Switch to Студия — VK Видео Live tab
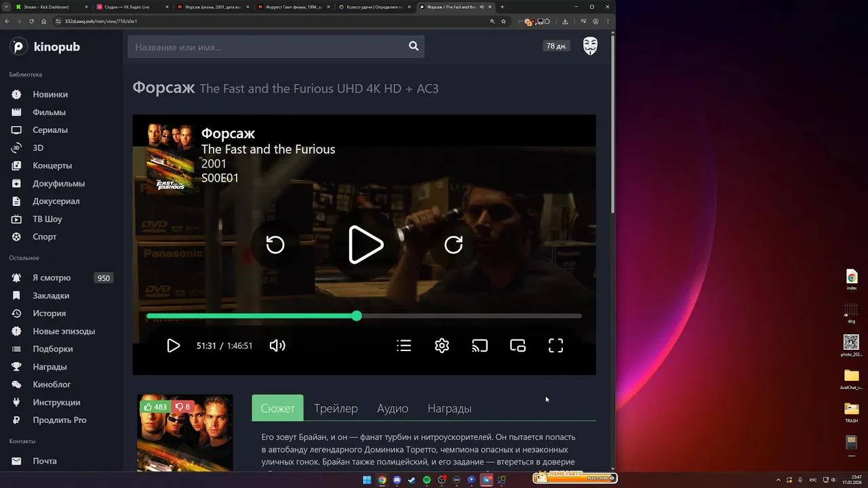The width and height of the screenshot is (868, 488). pyautogui.click(x=132, y=7)
